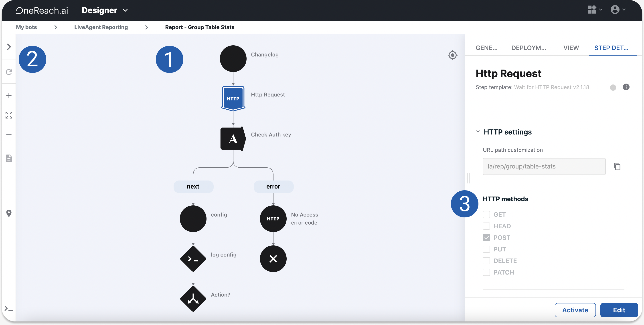644x325 pixels.
Task: Click the Activate button
Action: pyautogui.click(x=575, y=310)
